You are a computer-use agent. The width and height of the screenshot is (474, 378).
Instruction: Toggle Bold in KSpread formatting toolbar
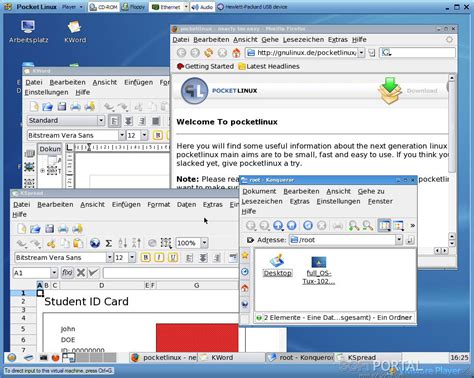[146, 257]
